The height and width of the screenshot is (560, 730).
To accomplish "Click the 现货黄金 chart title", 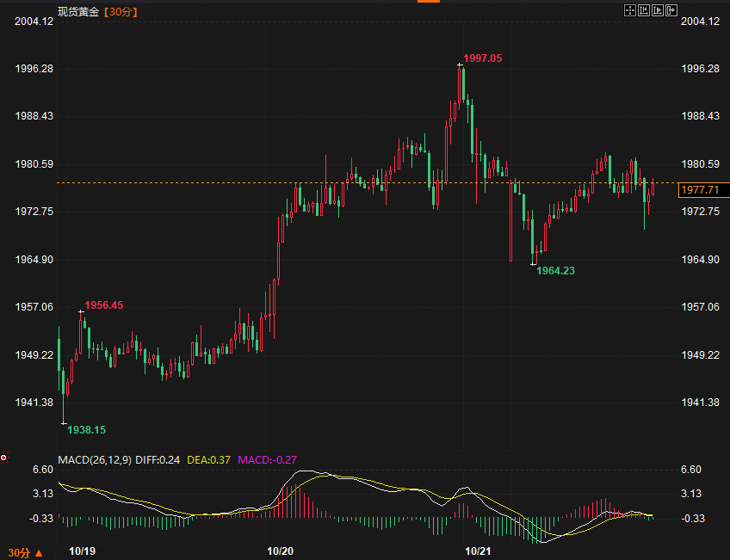I will tap(78, 12).
